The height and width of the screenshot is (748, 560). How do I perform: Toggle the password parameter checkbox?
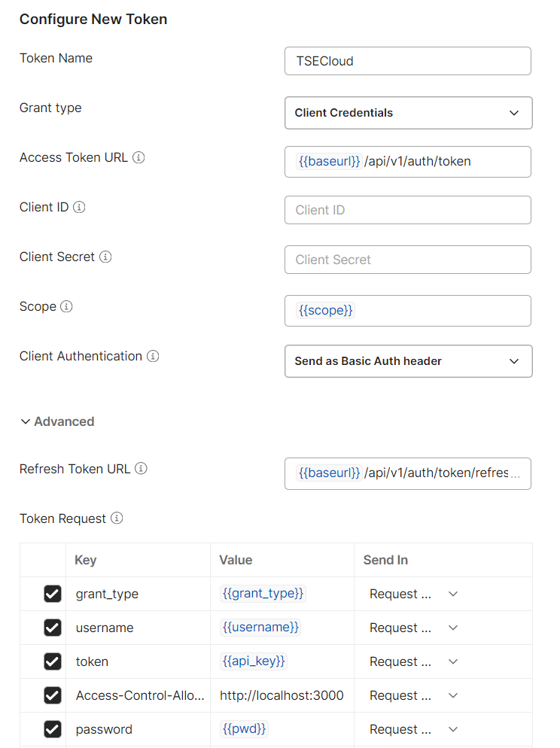[x=52, y=729]
